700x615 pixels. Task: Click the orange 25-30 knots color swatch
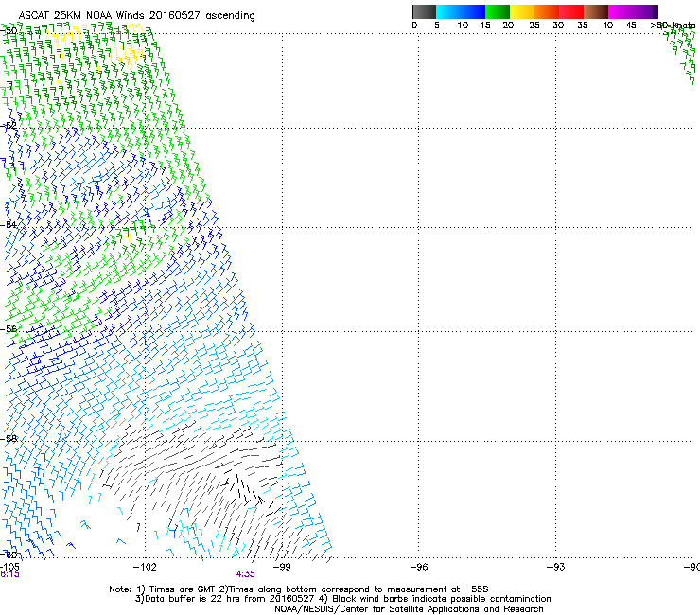(547, 11)
